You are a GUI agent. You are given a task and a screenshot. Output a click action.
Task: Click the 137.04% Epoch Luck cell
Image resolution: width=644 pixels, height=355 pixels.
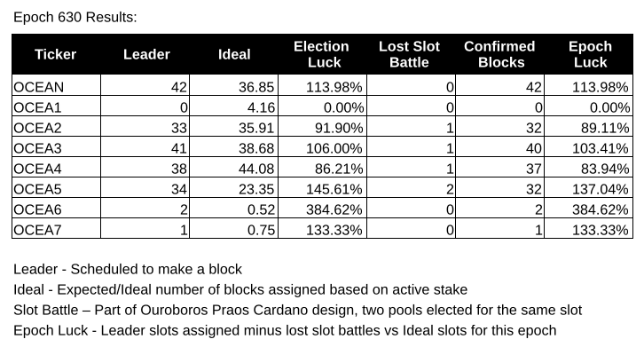click(x=588, y=188)
